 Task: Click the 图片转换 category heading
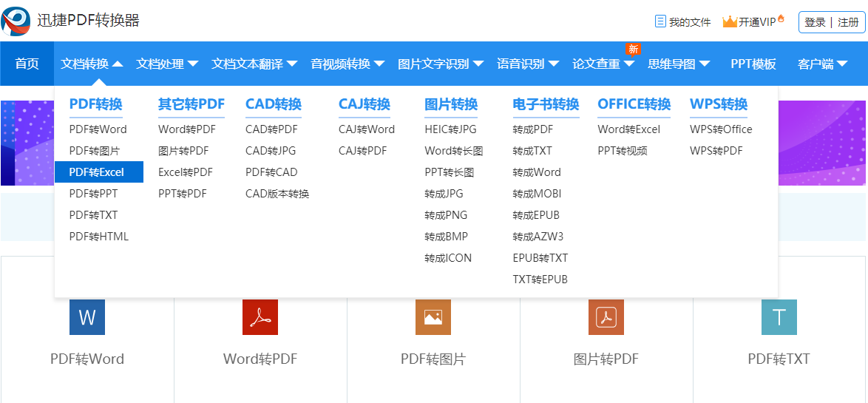click(x=451, y=104)
